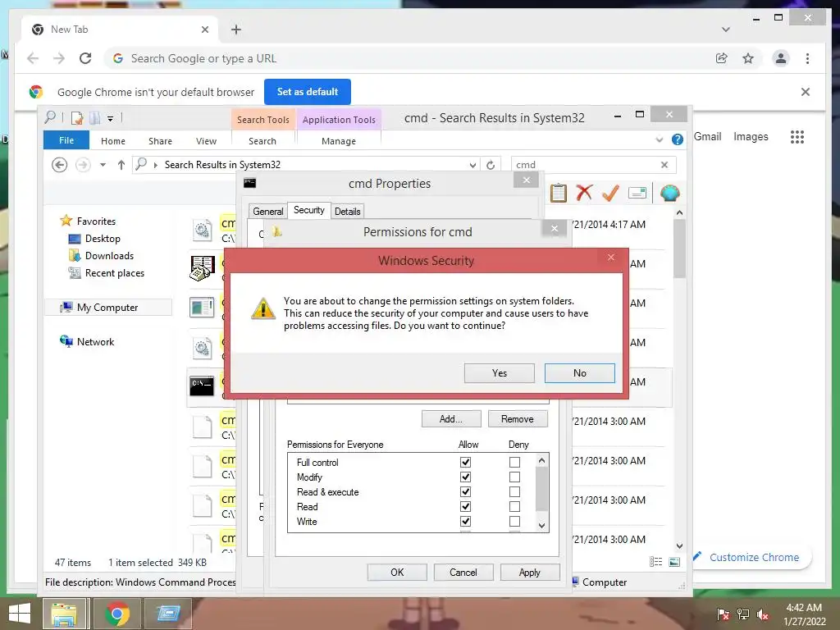This screenshot has height=630, width=840.
Task: Open Customize Quick Access Toolbar dropdown
Action: [x=110, y=118]
